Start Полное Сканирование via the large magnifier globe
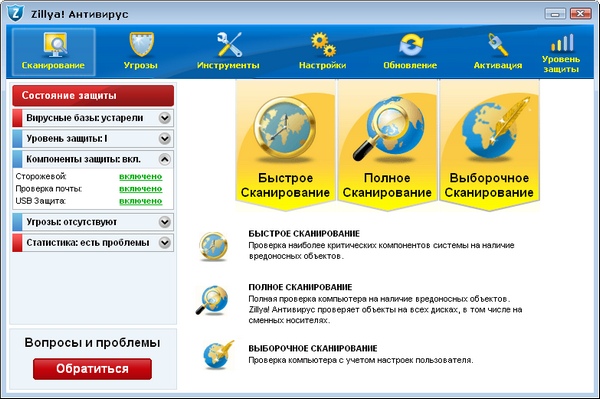600x399 pixels. (387, 128)
